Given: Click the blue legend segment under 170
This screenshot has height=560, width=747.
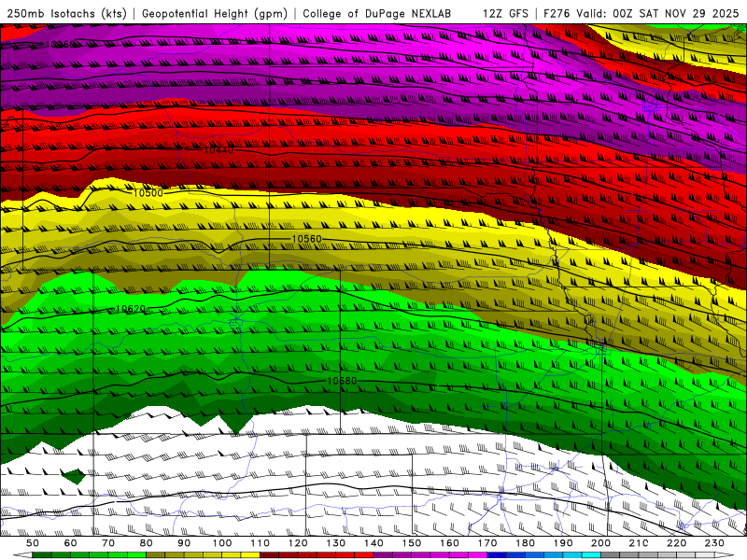Looking at the screenshot, I should (x=497, y=555).
